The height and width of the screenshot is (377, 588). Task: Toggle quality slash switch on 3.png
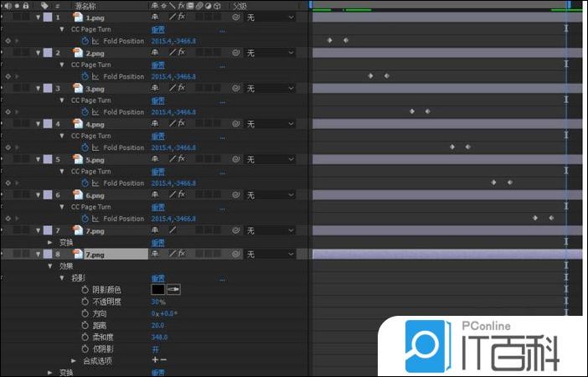pos(173,88)
